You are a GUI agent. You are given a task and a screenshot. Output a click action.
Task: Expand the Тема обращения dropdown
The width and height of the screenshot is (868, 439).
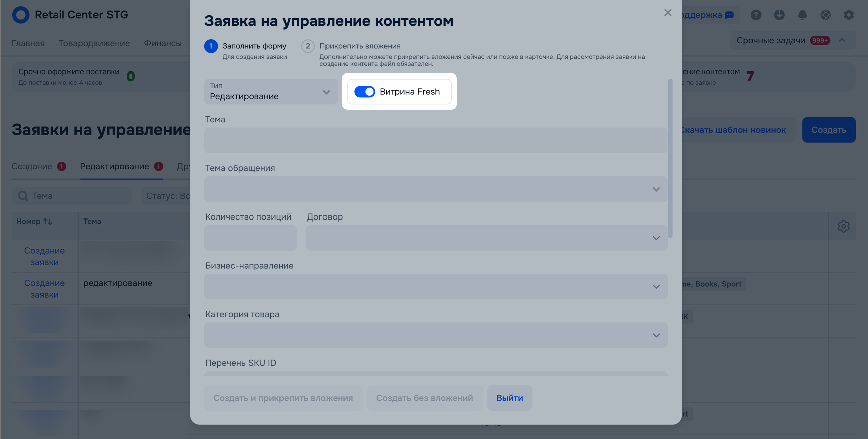click(x=435, y=189)
